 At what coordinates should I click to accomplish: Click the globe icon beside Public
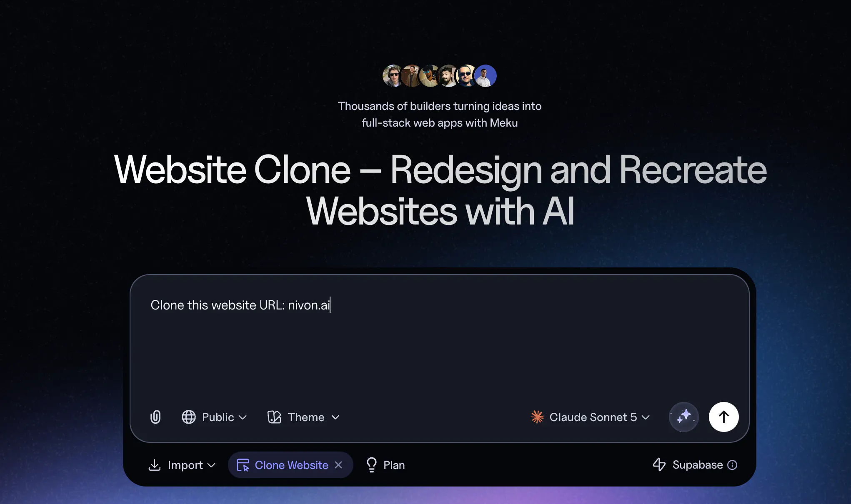pos(189,417)
